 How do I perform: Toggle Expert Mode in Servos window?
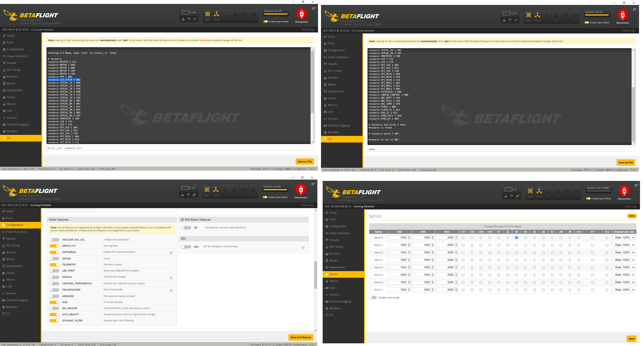click(588, 199)
